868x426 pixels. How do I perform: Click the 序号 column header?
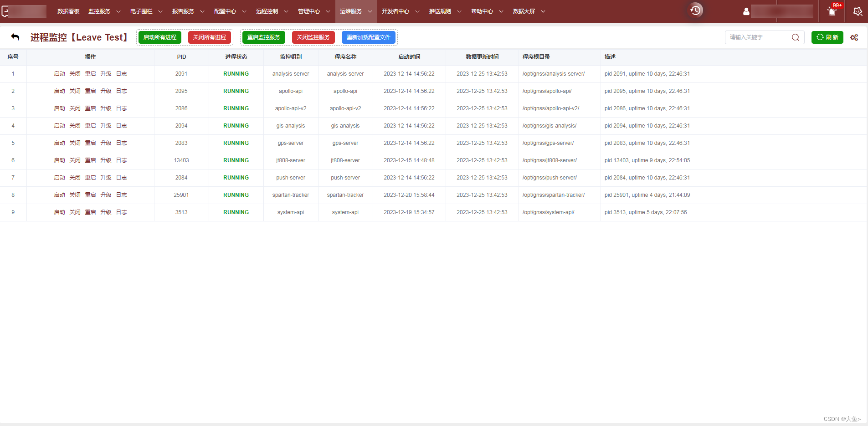[x=13, y=57]
